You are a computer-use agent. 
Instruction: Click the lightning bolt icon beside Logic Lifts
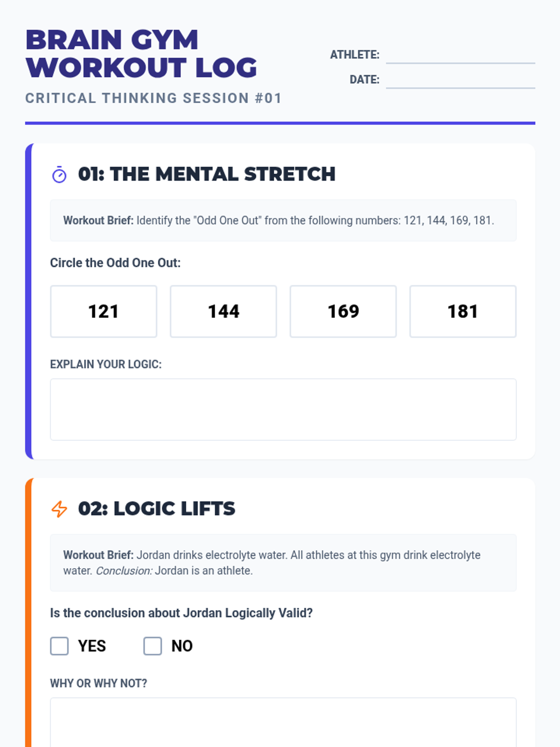(59, 509)
